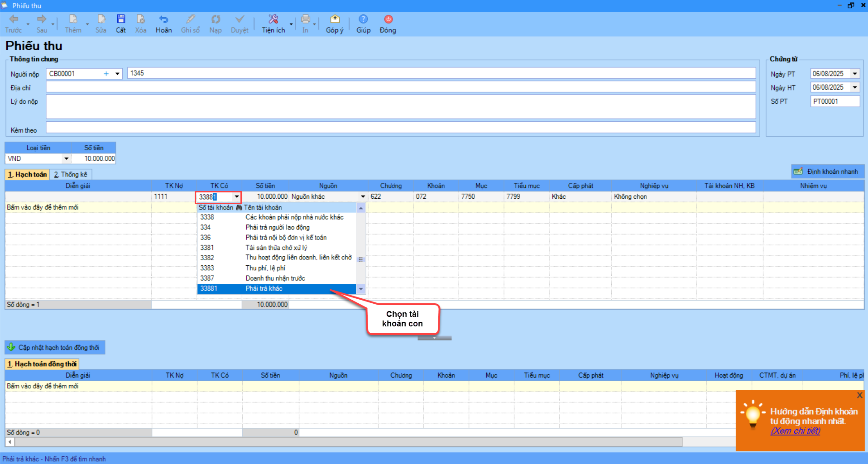Open Giúp help icon
Screen dimensions: 868x464
363,19
